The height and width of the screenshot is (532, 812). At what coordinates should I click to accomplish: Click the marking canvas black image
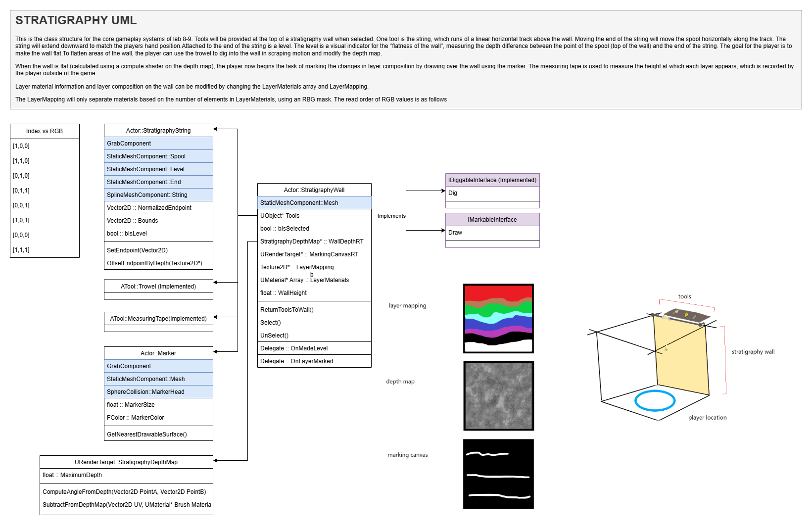point(498,474)
